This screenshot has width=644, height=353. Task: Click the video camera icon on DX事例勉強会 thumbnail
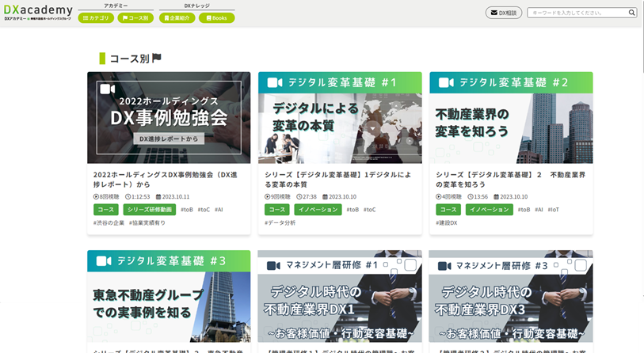point(108,89)
